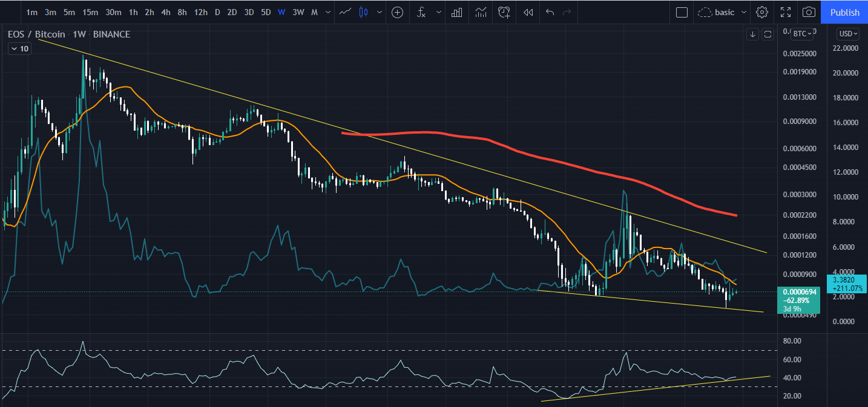Select the 8h interval

[x=182, y=12]
